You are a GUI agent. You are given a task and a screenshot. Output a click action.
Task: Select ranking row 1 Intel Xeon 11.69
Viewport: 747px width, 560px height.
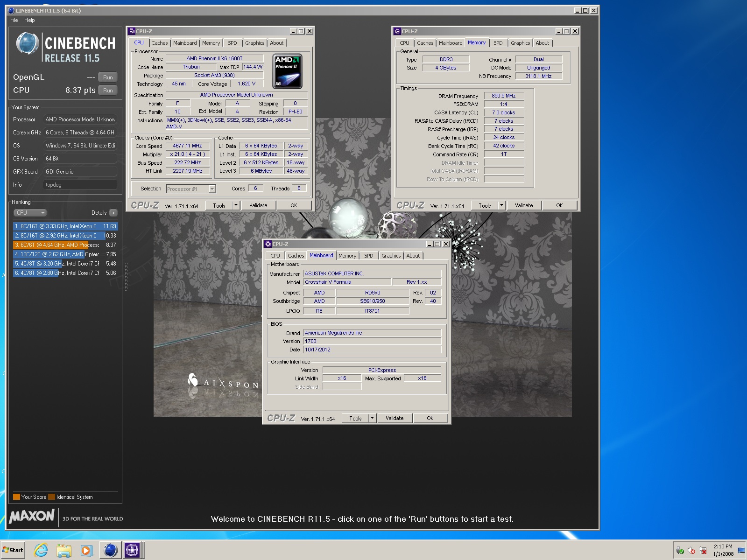click(x=65, y=226)
